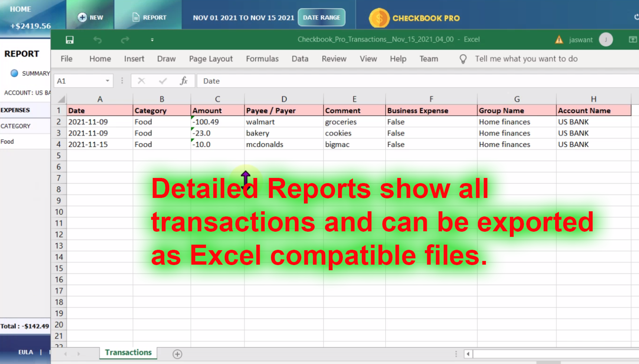Screen dimensions: 639x364
Task: Select column H header
Action: pos(593,99)
